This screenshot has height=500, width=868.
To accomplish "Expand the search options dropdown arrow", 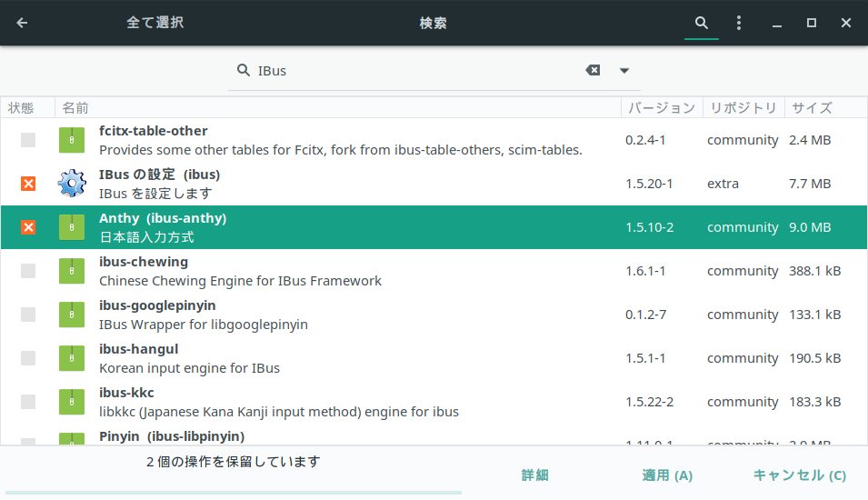I will 624,70.
